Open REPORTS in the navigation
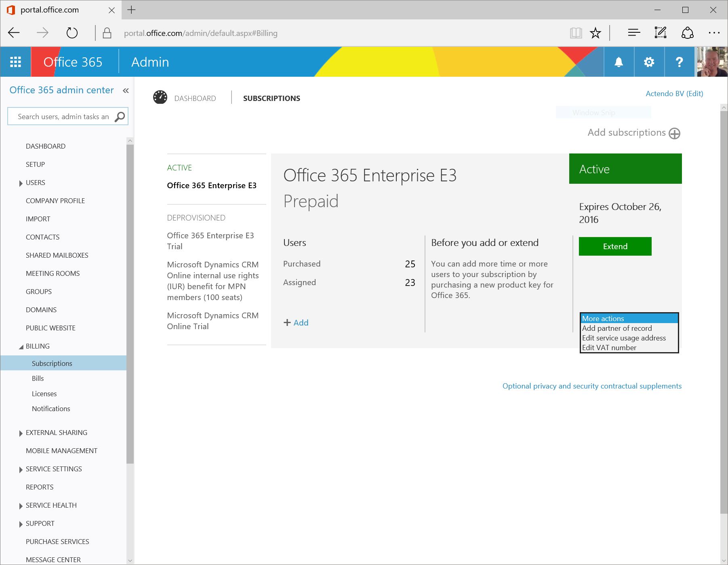 coord(40,487)
